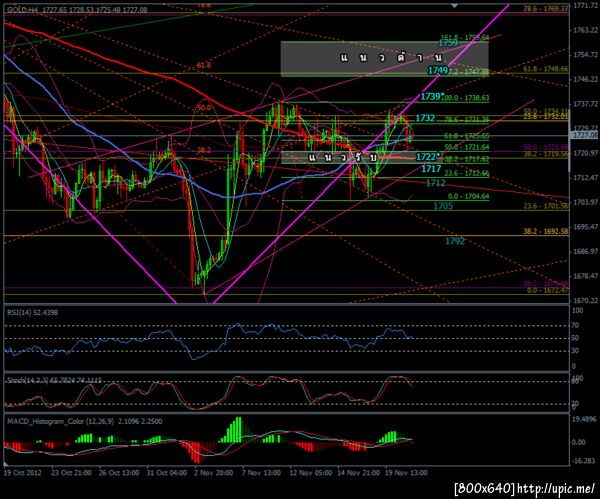The image size is (600, 499).
Task: Click the price axis value 1695.47
Action: 585,227
